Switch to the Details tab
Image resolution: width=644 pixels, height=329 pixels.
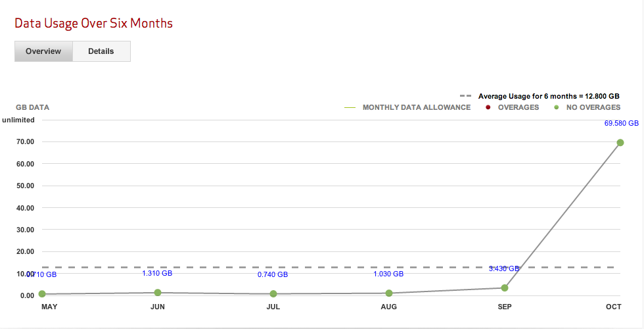[x=101, y=51]
